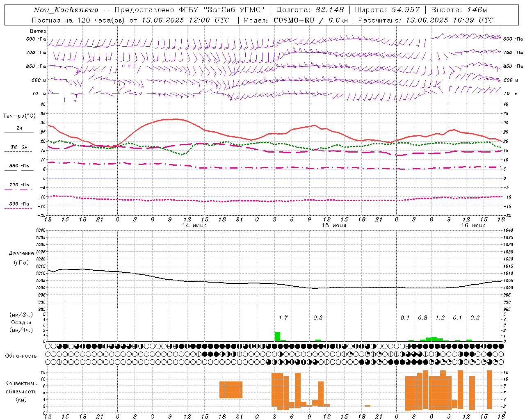
Task: Click the 'Конвективн.' panel label
Action: pyautogui.click(x=21, y=383)
